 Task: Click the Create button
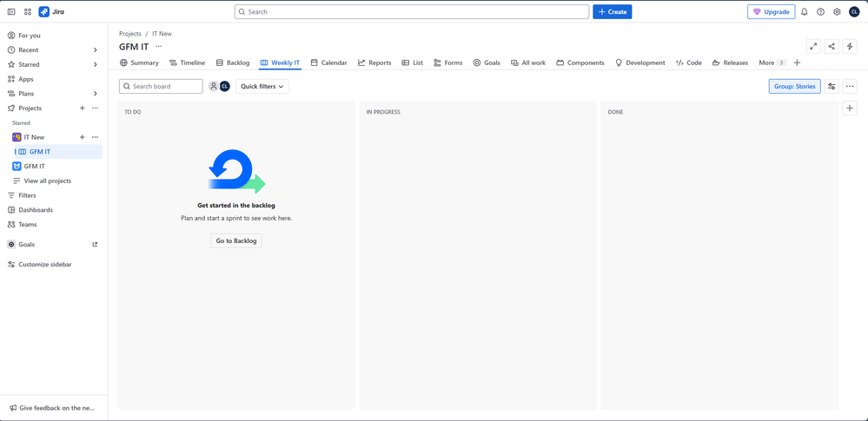tap(613, 11)
